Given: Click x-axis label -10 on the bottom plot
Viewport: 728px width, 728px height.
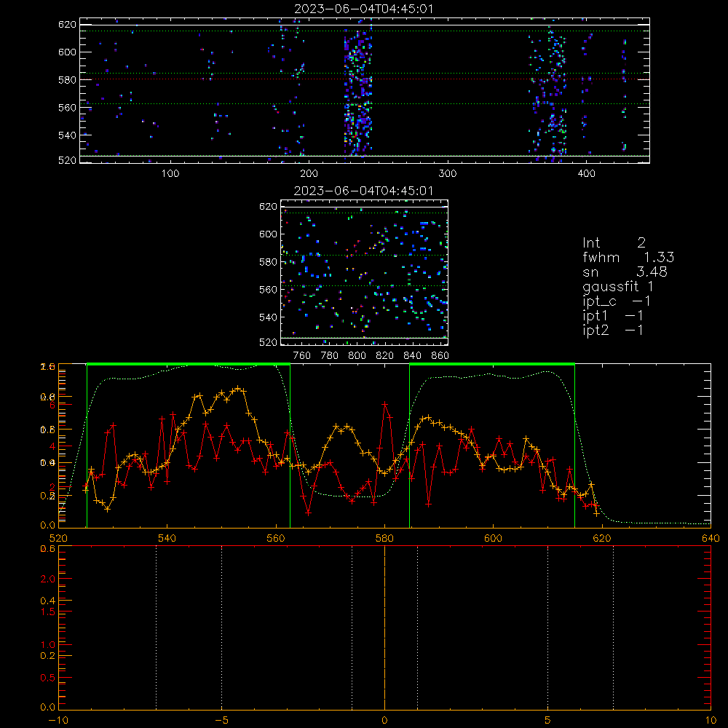Looking at the screenshot, I should click(x=58, y=720).
